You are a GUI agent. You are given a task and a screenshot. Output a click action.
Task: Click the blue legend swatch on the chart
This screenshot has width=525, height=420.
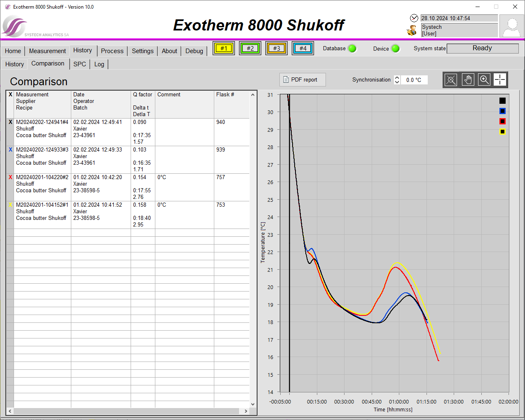(502, 111)
